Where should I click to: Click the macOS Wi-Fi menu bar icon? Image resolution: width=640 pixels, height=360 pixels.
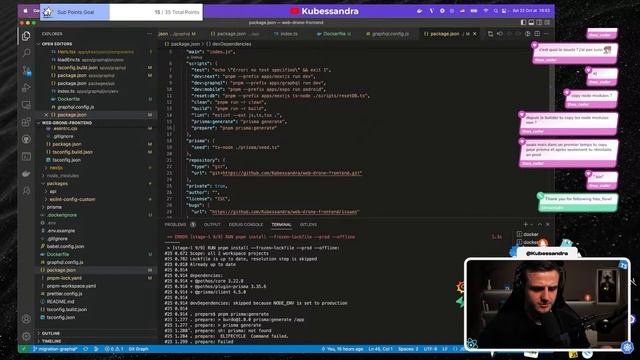486,11
